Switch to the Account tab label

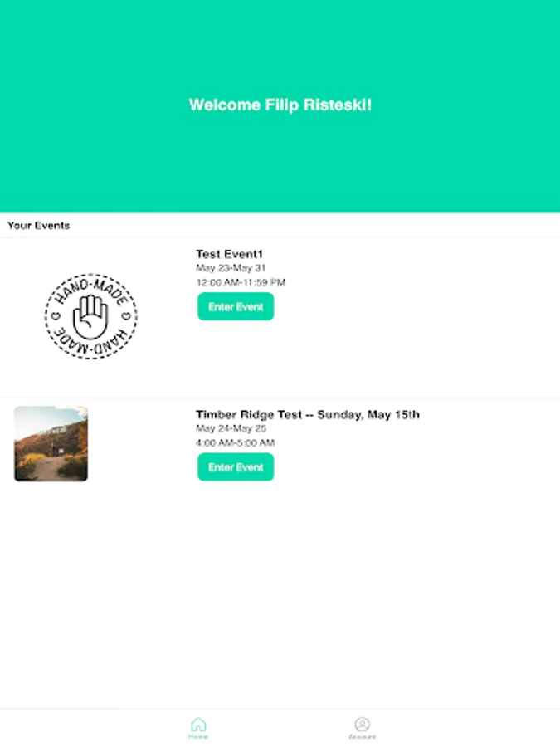pos(363,736)
